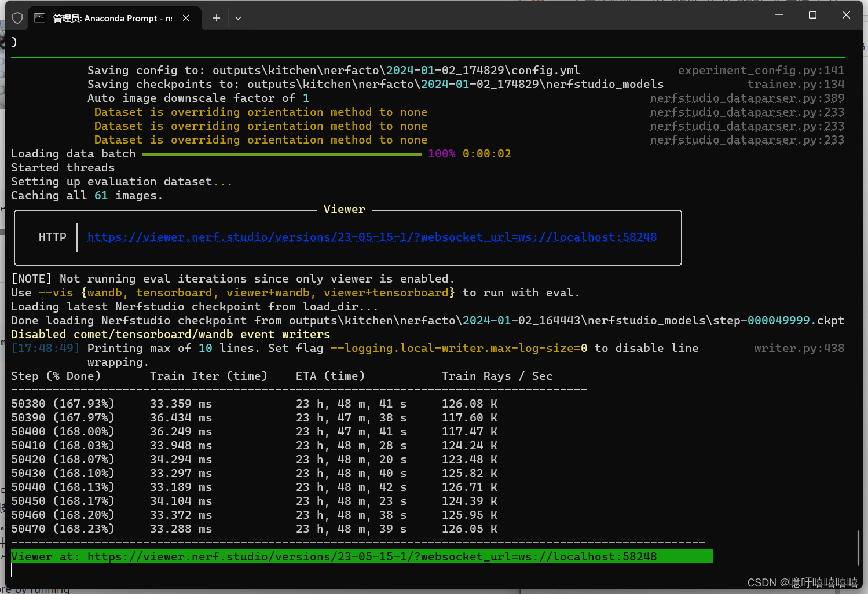Image resolution: width=868 pixels, height=594 pixels.
Task: Click the experiment_config.py:141 source reference
Action: coord(761,70)
